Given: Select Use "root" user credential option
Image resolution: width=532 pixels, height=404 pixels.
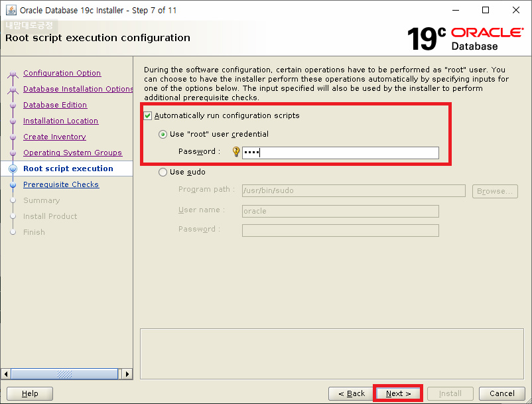Looking at the screenshot, I should coord(163,134).
